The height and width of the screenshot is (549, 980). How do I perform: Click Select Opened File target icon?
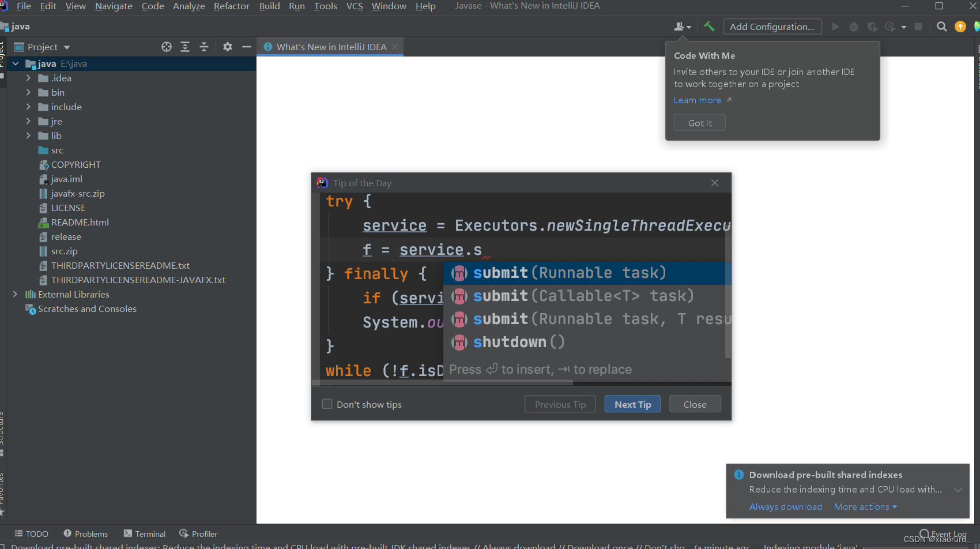(x=167, y=47)
